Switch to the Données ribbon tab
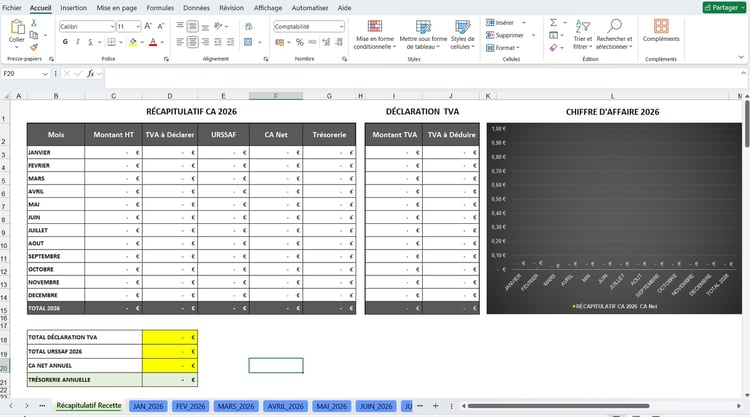Image resolution: width=750 pixels, height=417 pixels. [x=196, y=8]
